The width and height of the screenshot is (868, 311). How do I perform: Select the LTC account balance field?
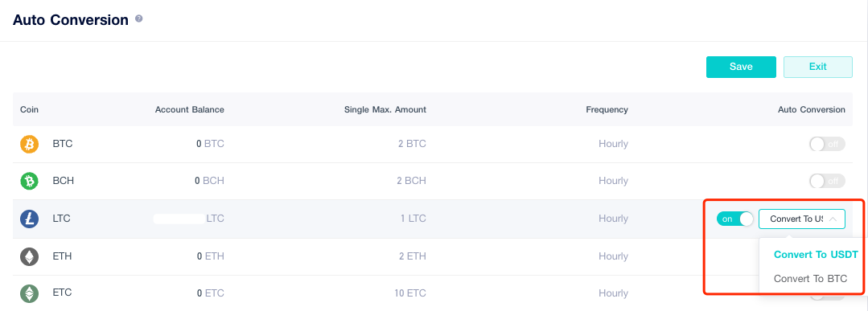point(189,219)
